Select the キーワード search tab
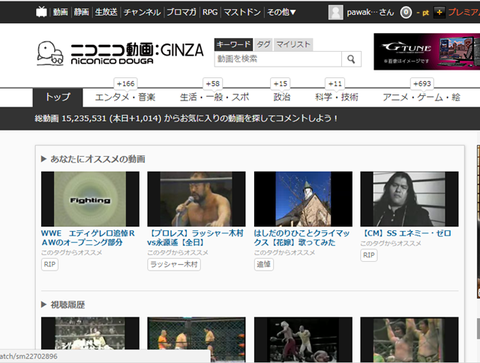This screenshot has width=480, height=363. click(233, 44)
